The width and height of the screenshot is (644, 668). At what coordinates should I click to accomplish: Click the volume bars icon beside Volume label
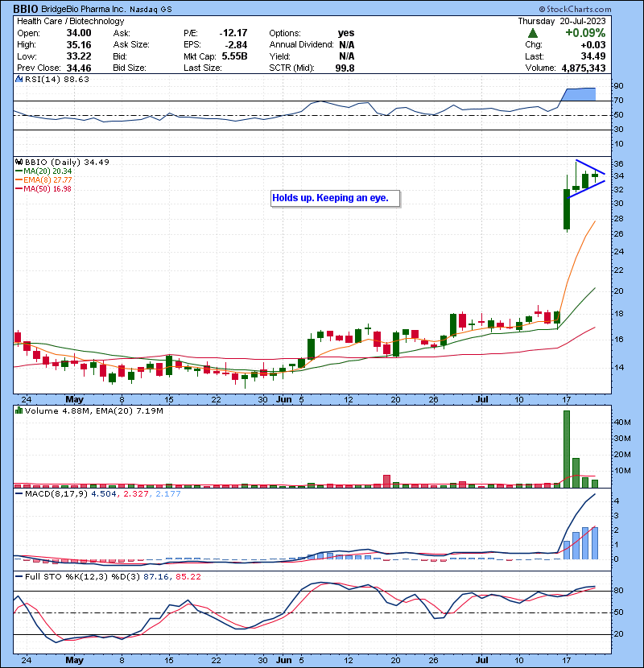point(19,410)
